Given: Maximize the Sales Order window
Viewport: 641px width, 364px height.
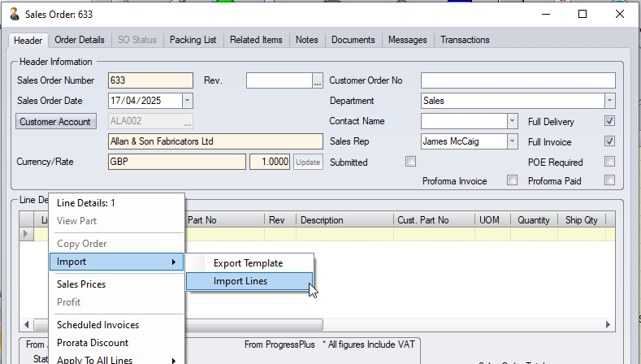Looking at the screenshot, I should click(x=582, y=14).
